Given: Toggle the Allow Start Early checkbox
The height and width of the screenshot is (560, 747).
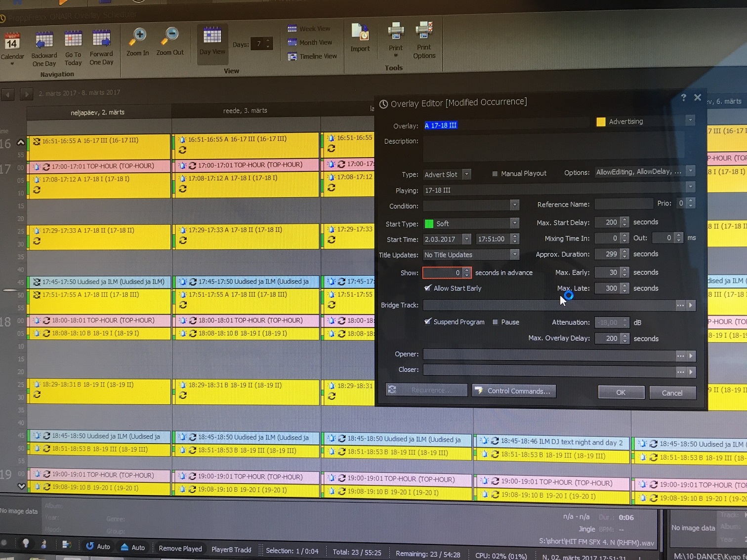Looking at the screenshot, I should coord(428,288).
